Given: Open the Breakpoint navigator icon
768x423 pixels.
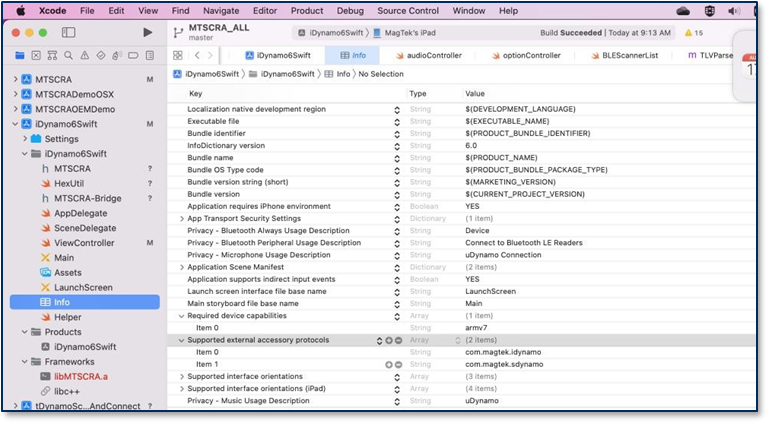Looking at the screenshot, I should [133, 55].
